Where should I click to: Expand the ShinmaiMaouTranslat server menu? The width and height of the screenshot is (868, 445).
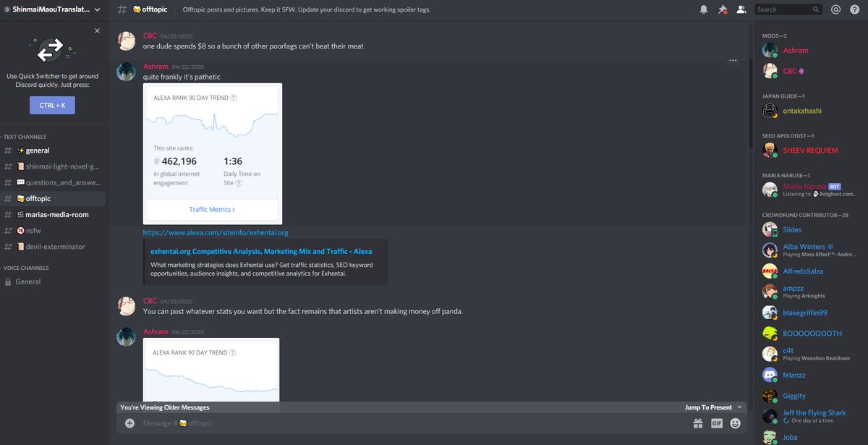pos(51,9)
